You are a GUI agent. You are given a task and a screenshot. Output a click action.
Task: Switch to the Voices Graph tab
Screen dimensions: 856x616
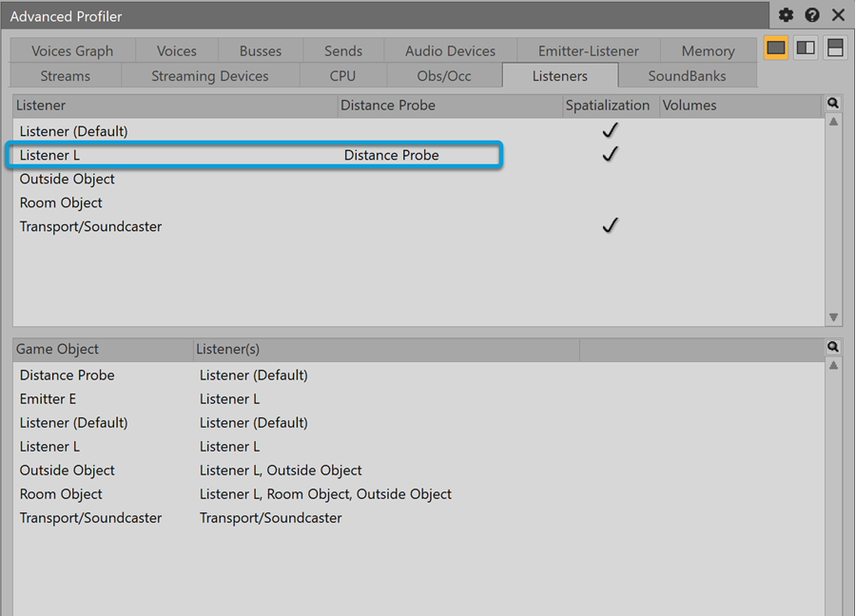point(72,51)
